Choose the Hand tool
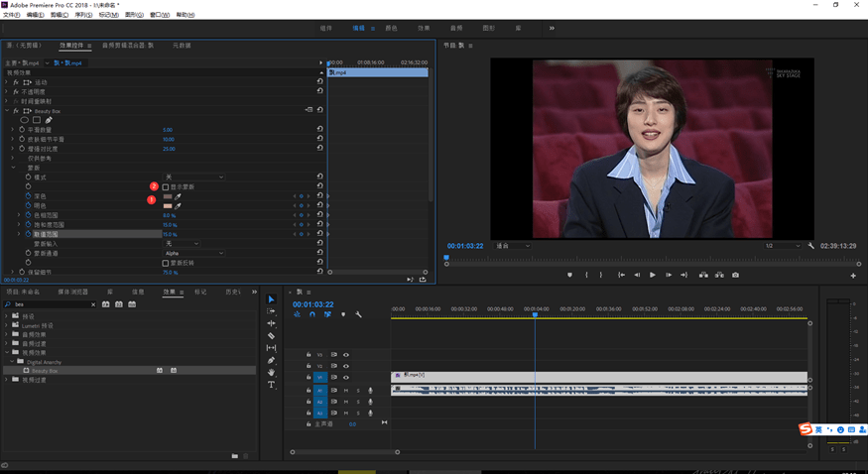This screenshot has height=474, width=868. 271,373
